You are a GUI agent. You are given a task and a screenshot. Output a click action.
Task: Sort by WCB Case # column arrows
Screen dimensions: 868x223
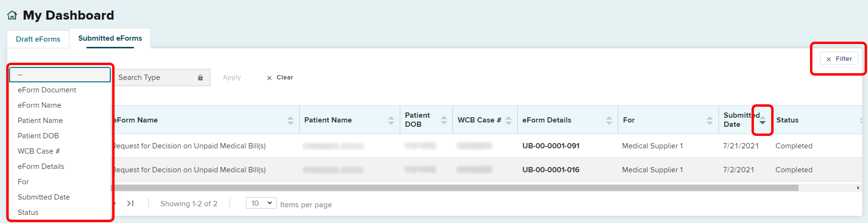pos(509,120)
